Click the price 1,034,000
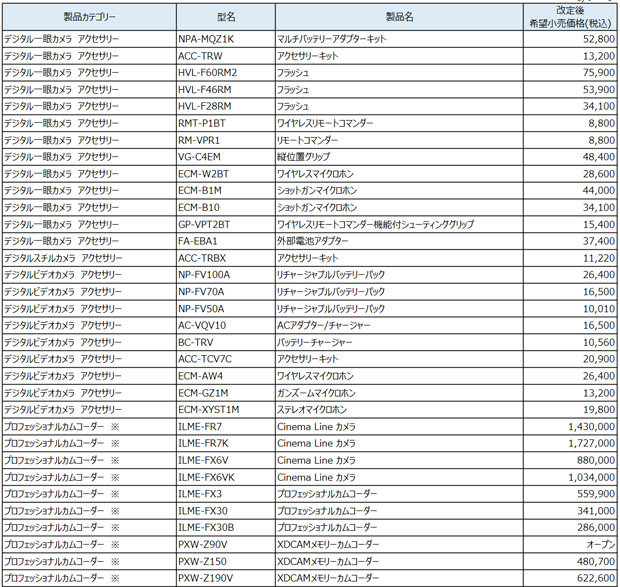Viewport: 620px width, 587px height. (x=592, y=477)
